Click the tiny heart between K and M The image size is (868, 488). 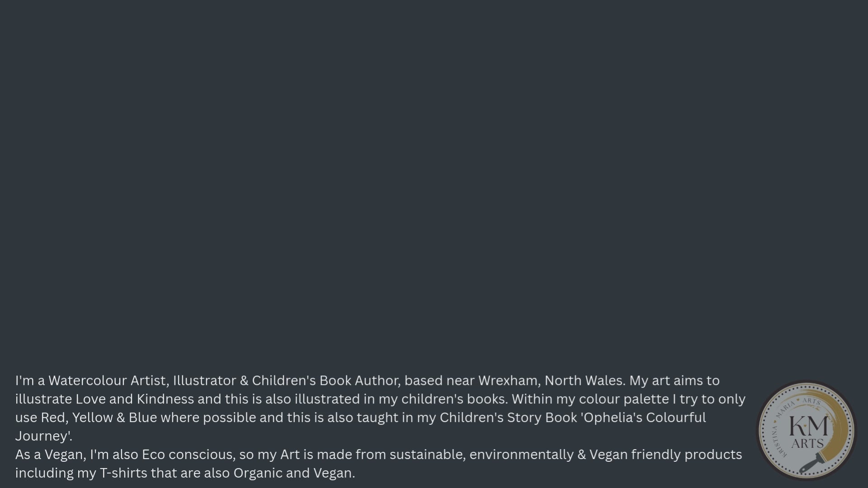click(x=805, y=425)
